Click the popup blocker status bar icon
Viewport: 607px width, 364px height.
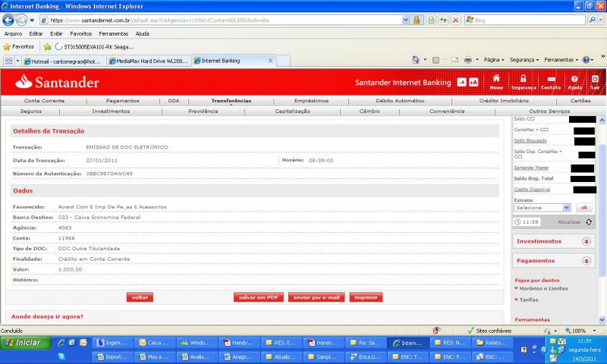(x=436, y=331)
